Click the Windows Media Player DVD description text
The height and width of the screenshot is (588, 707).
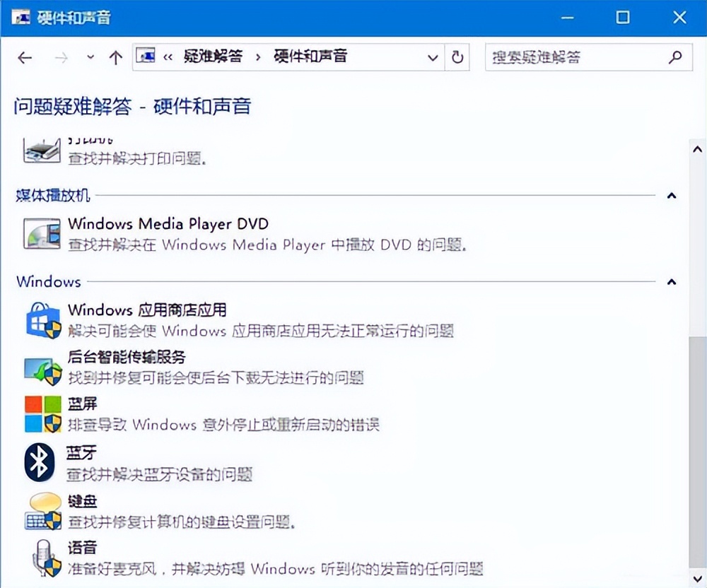tap(267, 245)
